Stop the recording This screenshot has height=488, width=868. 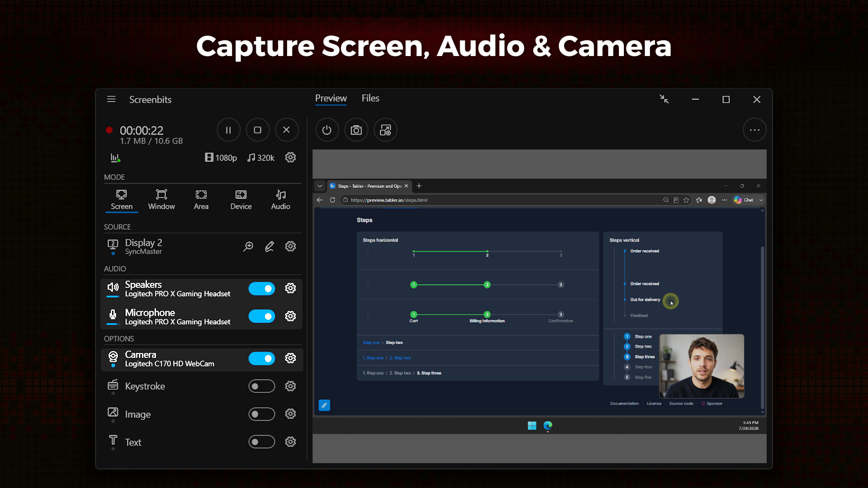pos(258,130)
